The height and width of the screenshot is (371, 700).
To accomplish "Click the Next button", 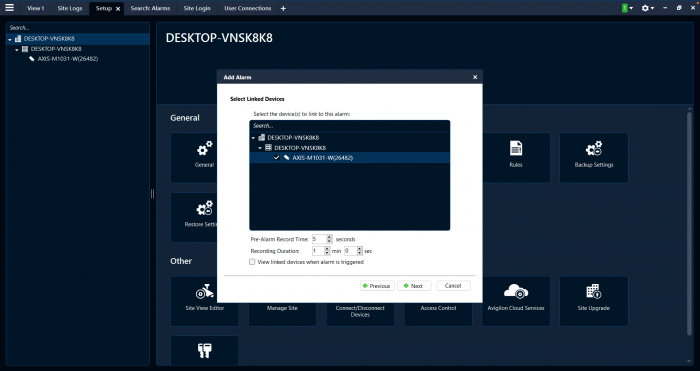I will (x=414, y=286).
